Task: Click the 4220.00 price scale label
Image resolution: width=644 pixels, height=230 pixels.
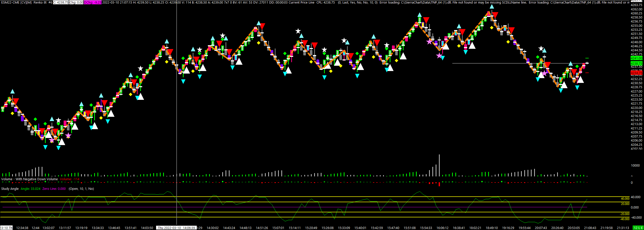Action: [x=636, y=108]
